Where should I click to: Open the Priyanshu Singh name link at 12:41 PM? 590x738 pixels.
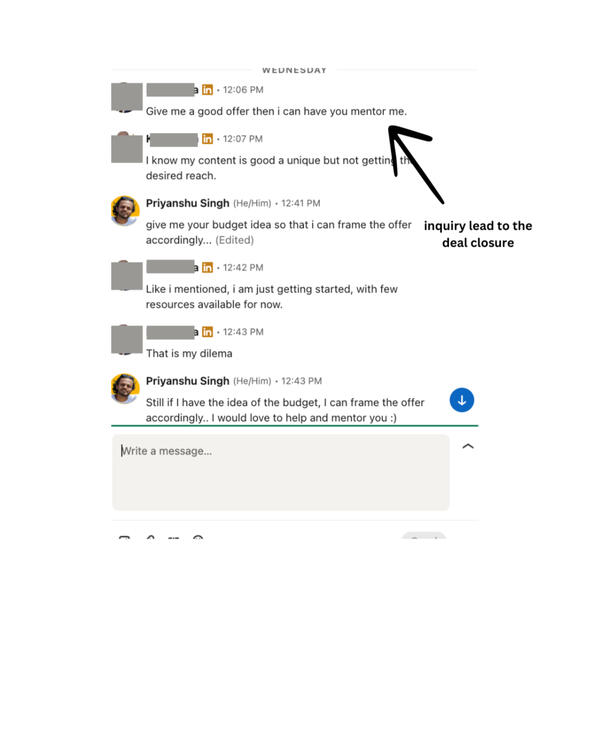tap(187, 203)
